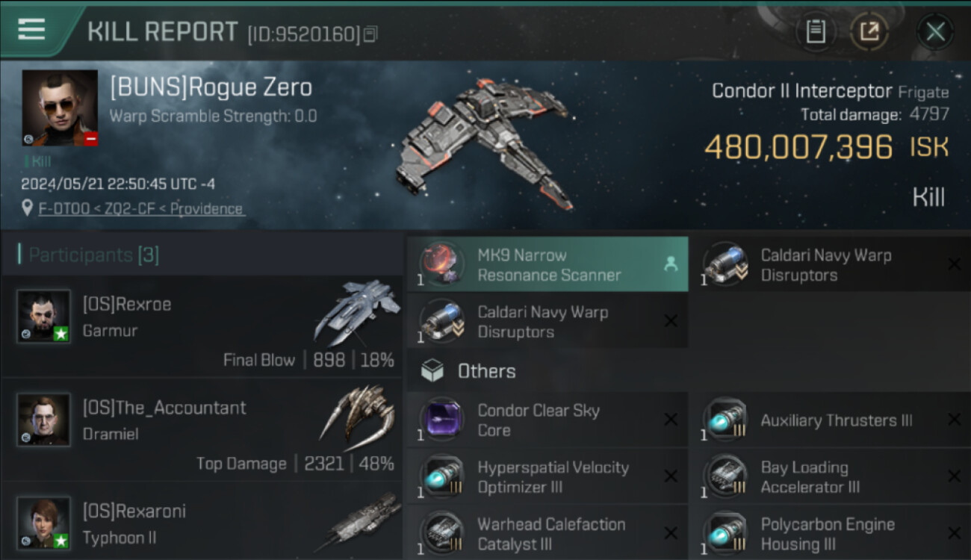Open The_Accountant pilot portrait

[44, 420]
